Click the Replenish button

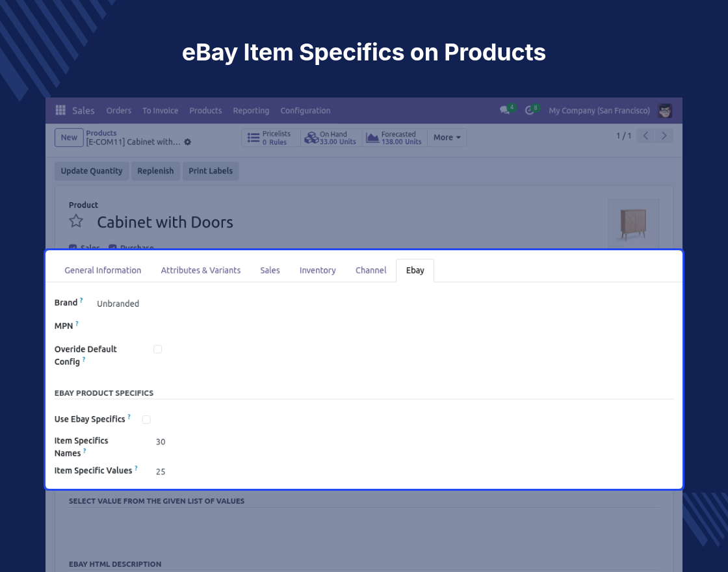(x=155, y=171)
